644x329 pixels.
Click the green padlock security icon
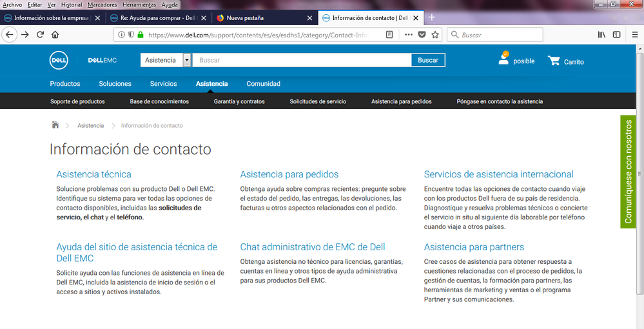coord(141,35)
